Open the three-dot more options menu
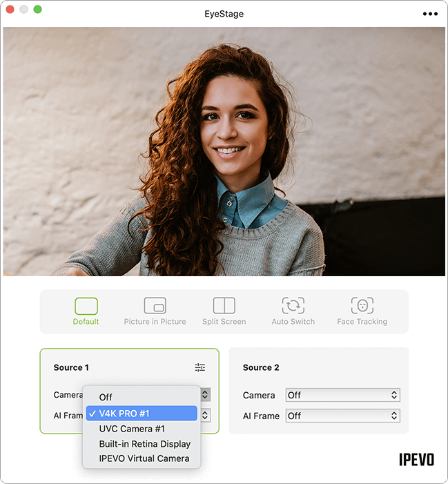The height and width of the screenshot is (484, 448). point(429,14)
